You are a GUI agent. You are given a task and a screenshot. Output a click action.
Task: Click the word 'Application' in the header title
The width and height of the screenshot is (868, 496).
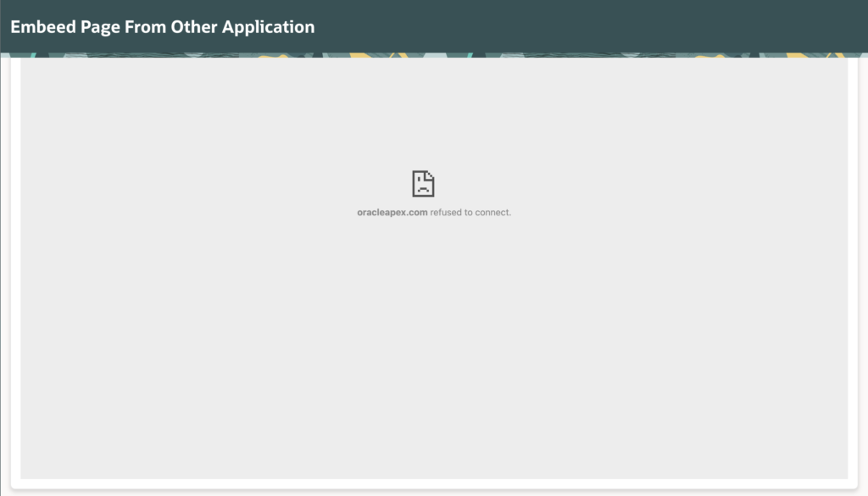click(x=268, y=26)
